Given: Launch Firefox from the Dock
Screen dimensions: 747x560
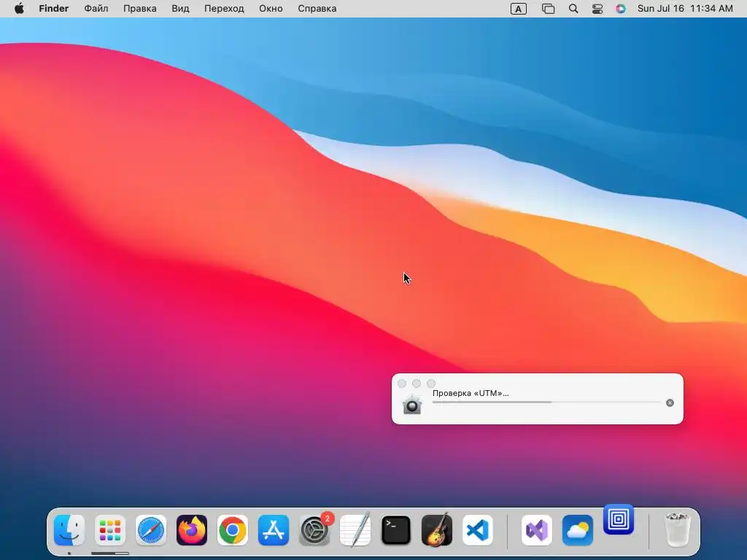Looking at the screenshot, I should pos(192,530).
